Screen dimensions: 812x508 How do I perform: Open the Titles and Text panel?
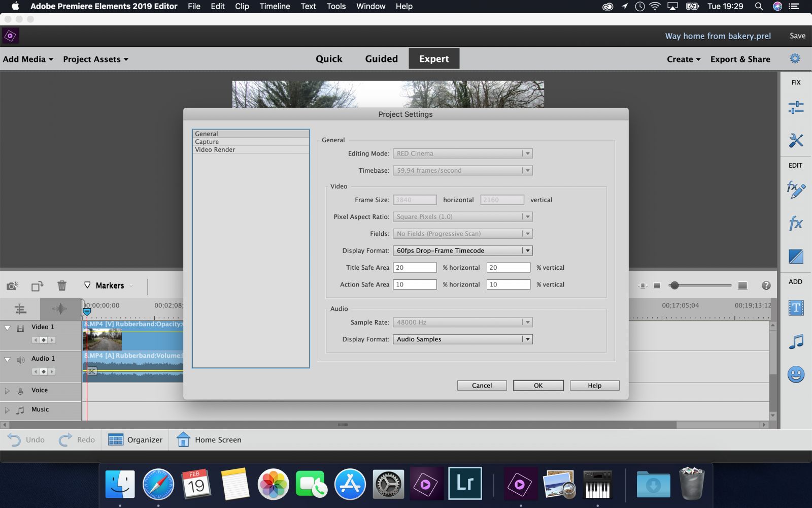[x=796, y=308]
